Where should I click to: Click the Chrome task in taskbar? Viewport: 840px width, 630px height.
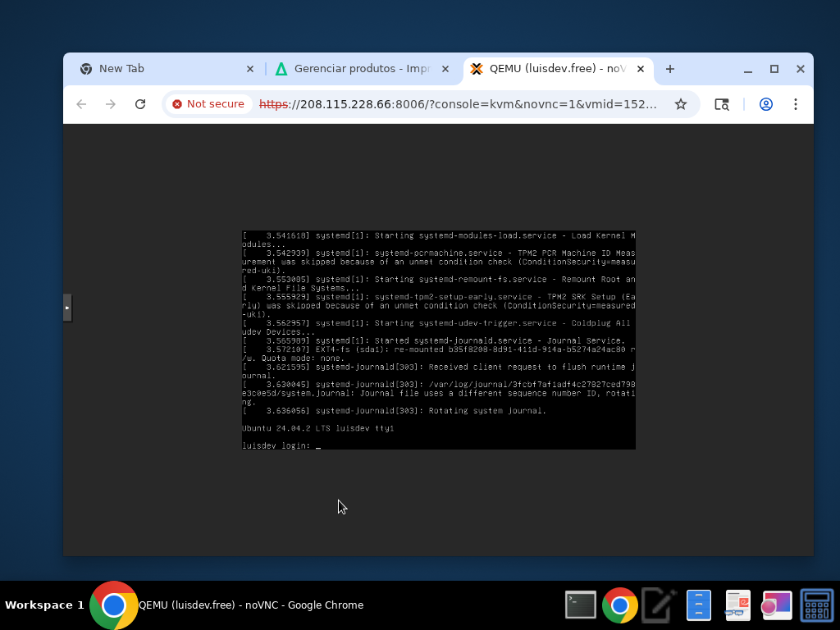pos(227,605)
